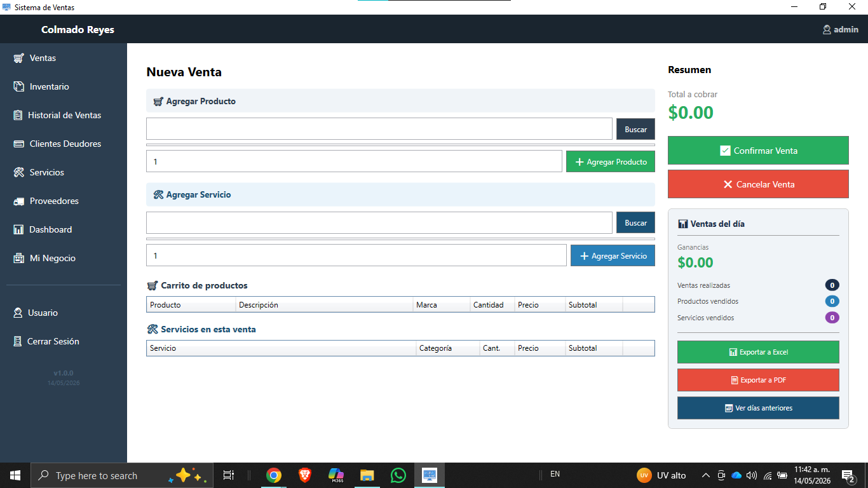Open the Dashboard sidebar entry
Screen dimensions: 868x488
click(64, 229)
